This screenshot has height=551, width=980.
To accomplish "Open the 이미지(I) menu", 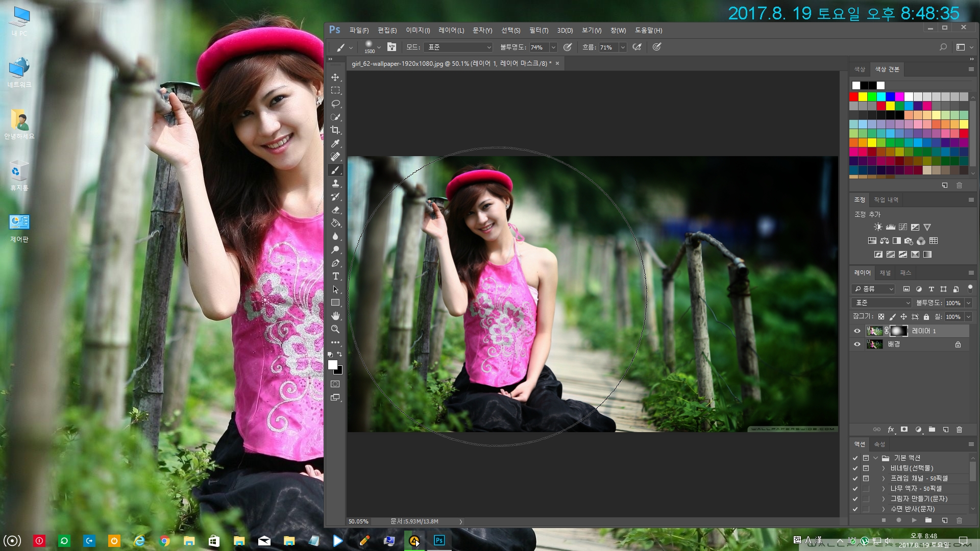I will tap(418, 31).
